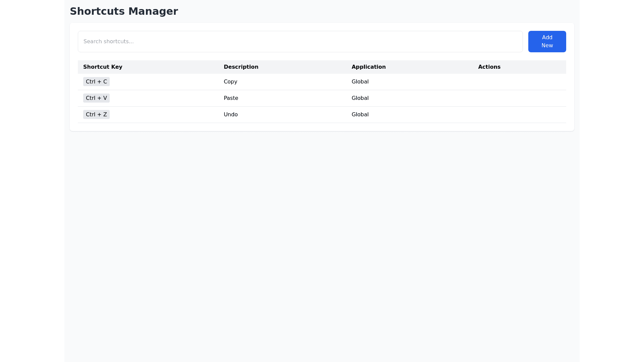644x362 pixels.
Task: Click the Actions column header
Action: point(489,67)
